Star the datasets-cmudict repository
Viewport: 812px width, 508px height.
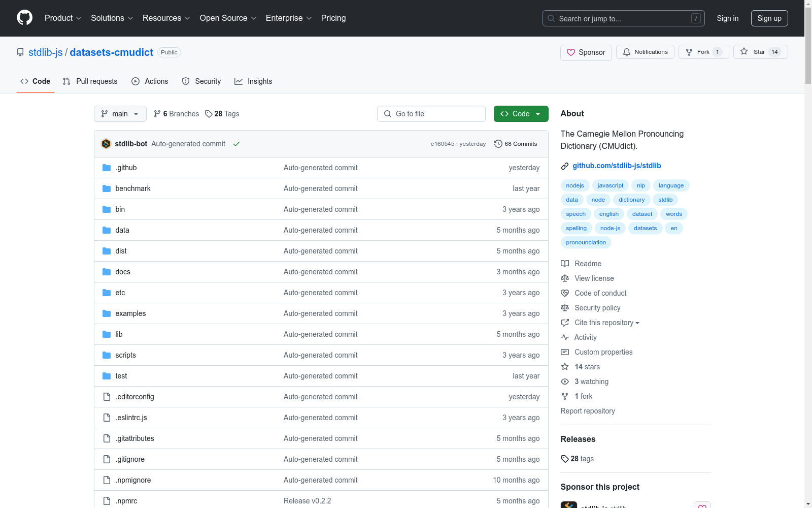tap(760, 52)
